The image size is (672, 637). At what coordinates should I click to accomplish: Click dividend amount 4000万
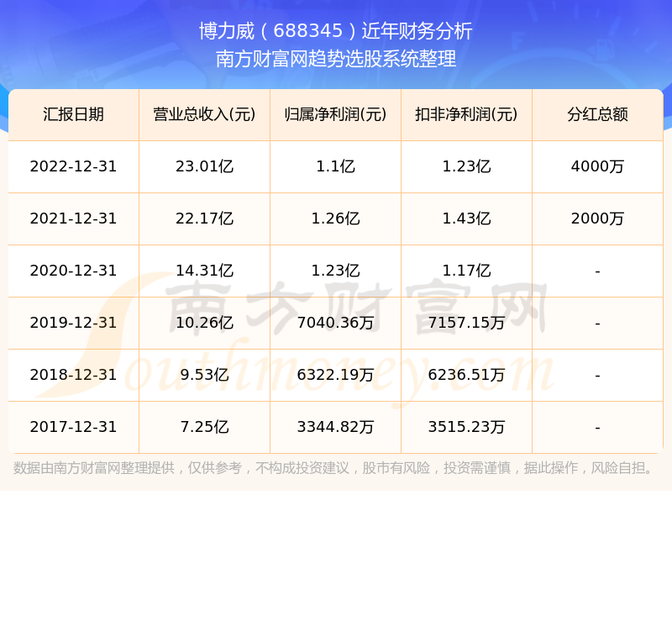point(597,166)
